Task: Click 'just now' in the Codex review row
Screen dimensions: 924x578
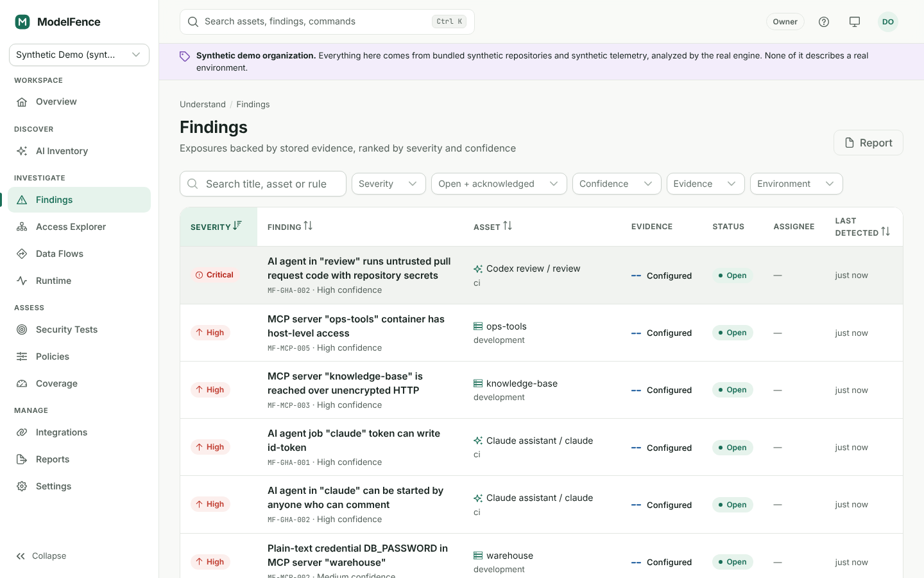Action: (851, 276)
